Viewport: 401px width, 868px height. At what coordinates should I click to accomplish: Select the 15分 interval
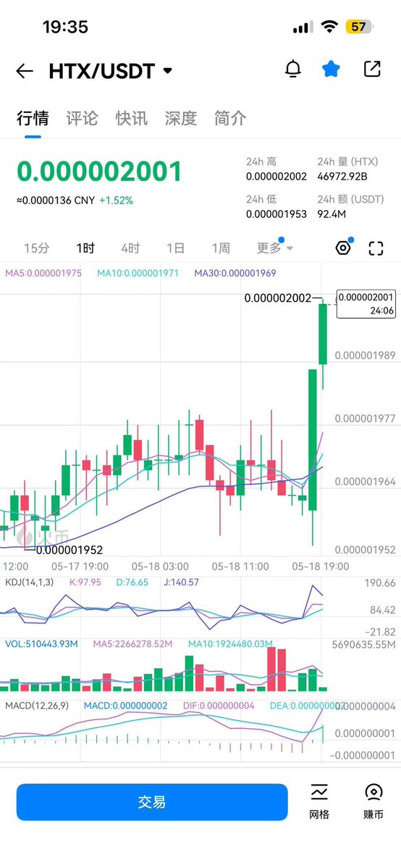click(37, 248)
